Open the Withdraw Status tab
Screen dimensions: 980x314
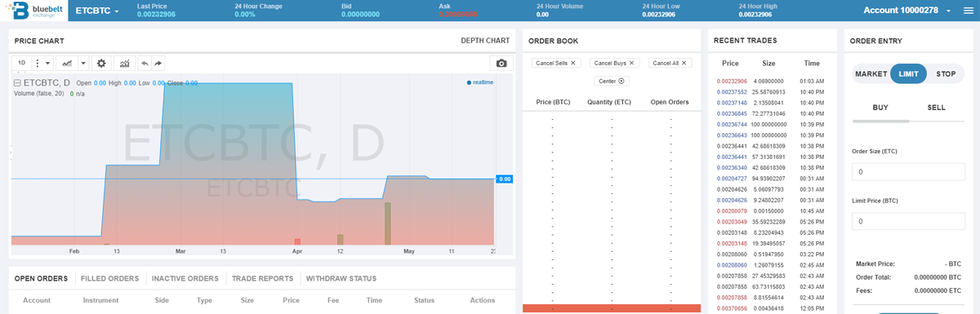(341, 279)
